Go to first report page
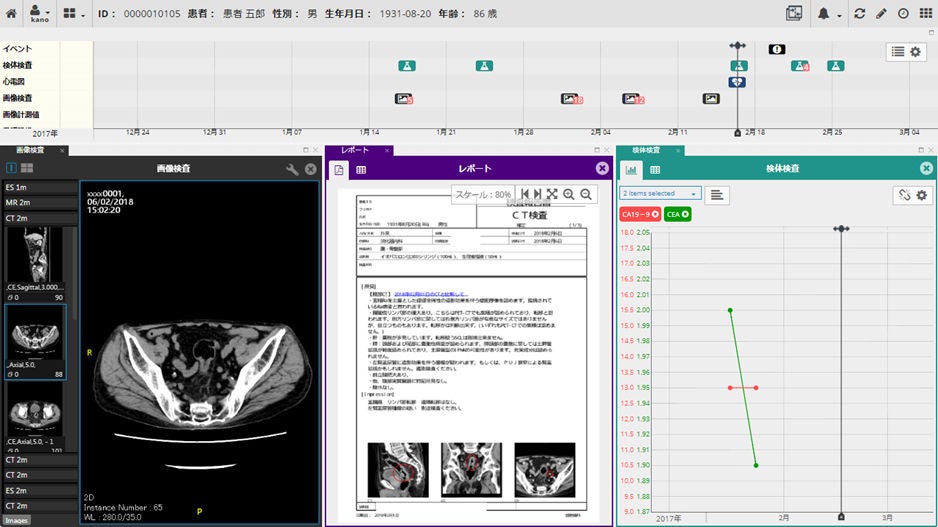Screen dimensions: 938x527 click(x=525, y=194)
